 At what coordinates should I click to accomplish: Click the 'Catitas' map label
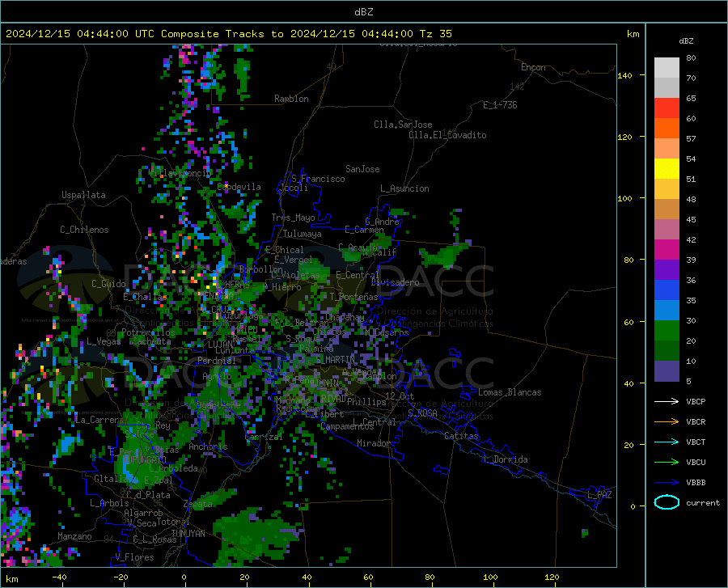click(462, 436)
